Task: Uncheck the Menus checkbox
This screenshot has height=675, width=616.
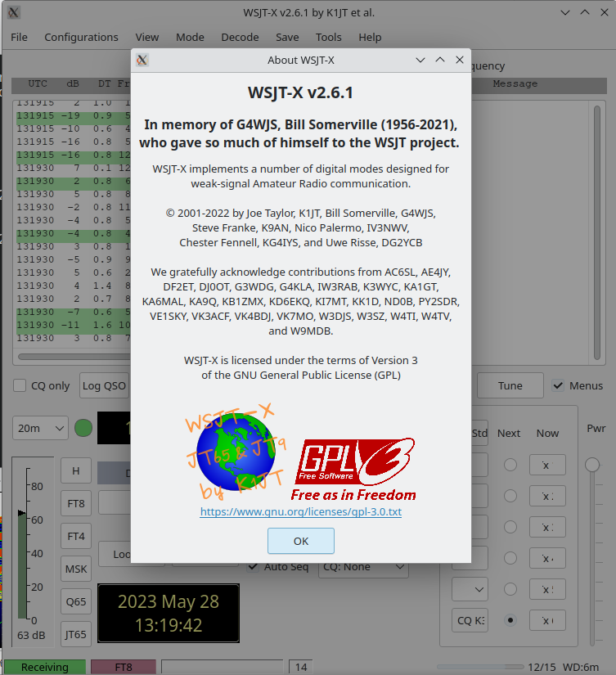Action: tap(558, 385)
